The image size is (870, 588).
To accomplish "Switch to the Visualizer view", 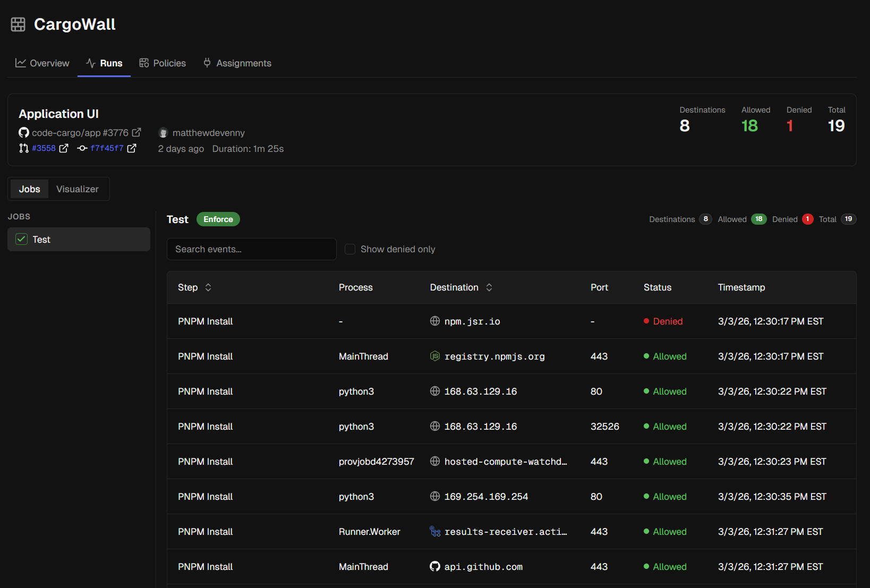I will pos(78,189).
